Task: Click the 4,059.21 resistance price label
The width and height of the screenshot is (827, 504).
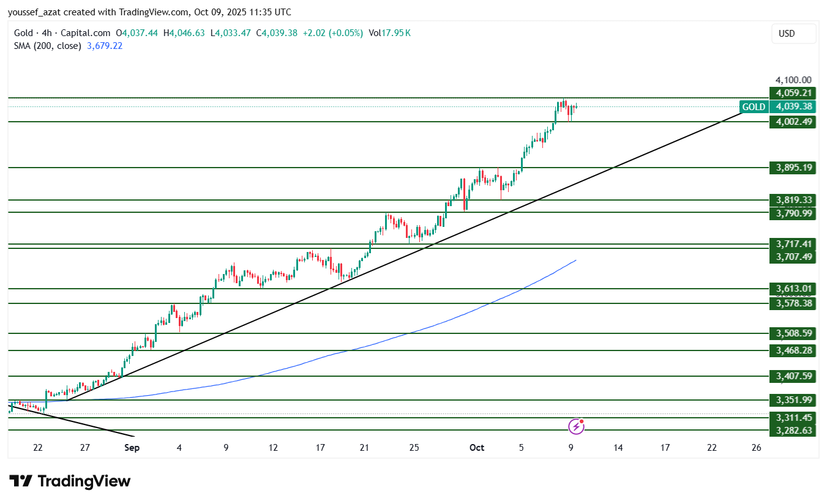Action: coord(793,93)
